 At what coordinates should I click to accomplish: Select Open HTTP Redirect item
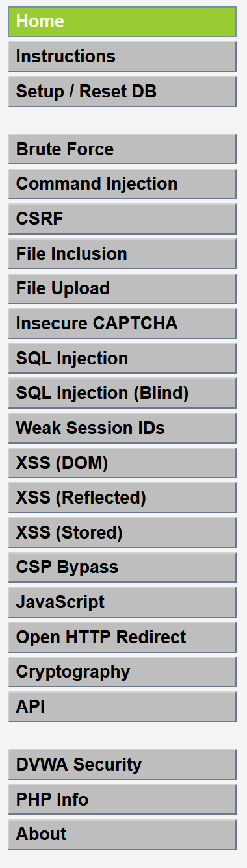[122, 637]
